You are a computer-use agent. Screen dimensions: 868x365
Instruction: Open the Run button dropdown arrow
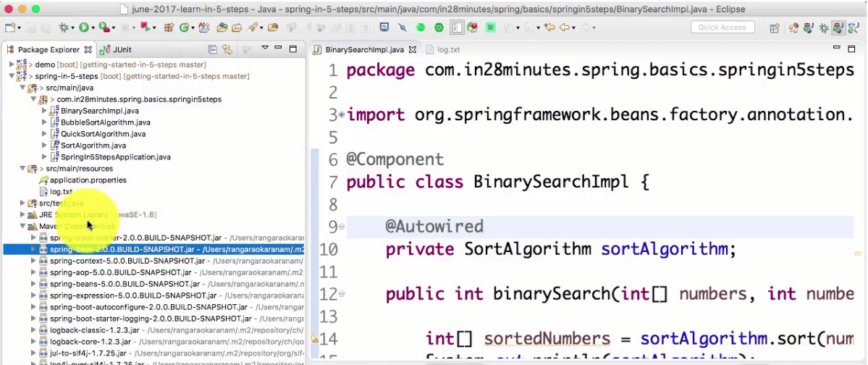tap(93, 28)
